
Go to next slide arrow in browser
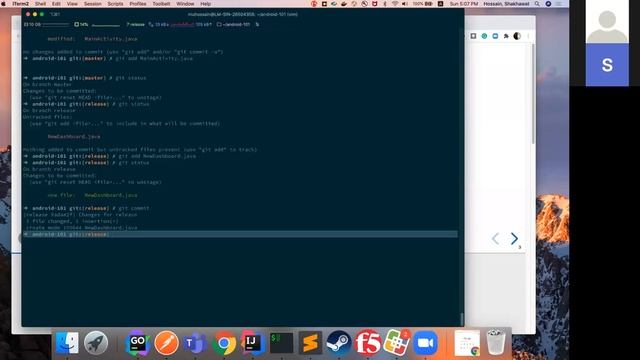tap(514, 238)
